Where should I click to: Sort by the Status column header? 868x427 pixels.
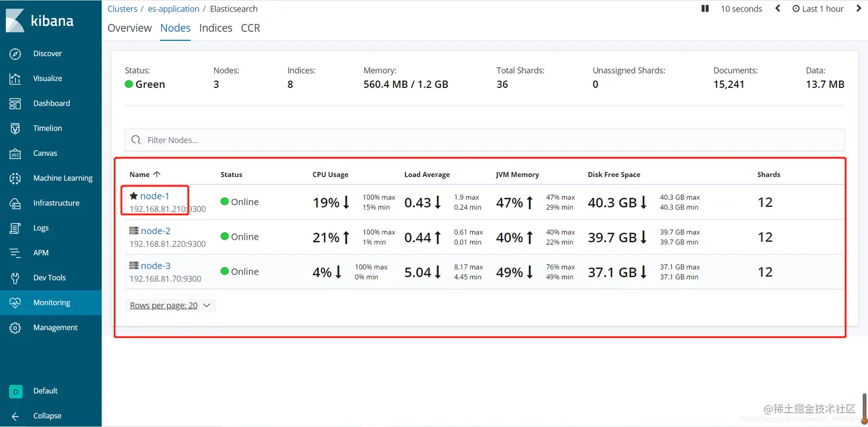(x=231, y=174)
